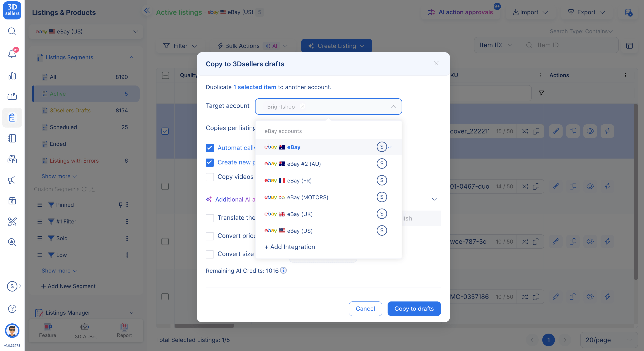Viewport: 644px width, 351px height.
Task: Click + Add Integration link
Action: (290, 247)
